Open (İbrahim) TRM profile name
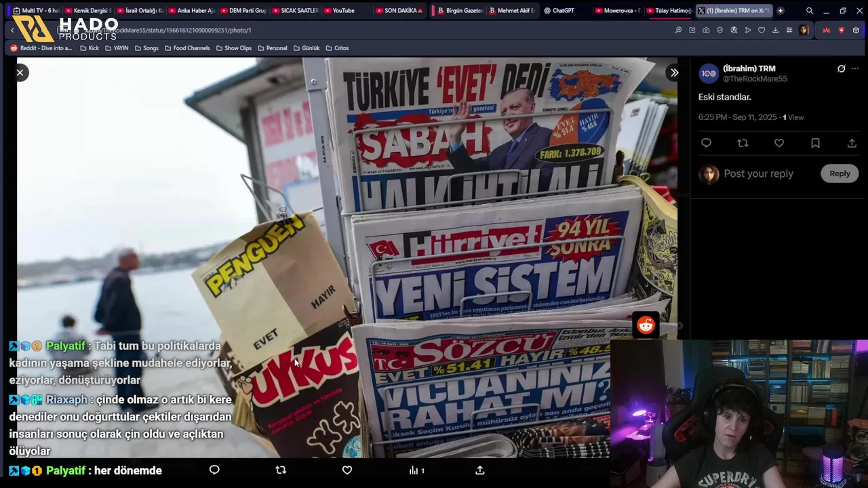868x488 pixels. tap(749, 68)
